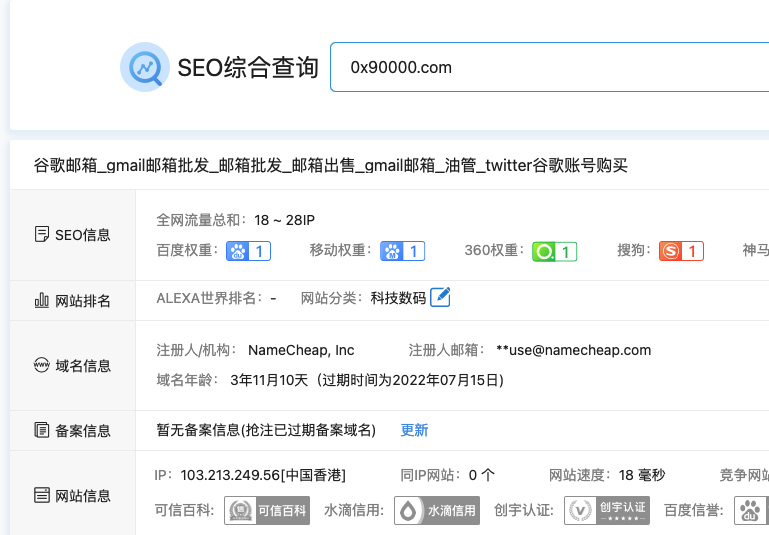Select the 网站排名 row label
The image size is (769, 535).
click(83, 301)
